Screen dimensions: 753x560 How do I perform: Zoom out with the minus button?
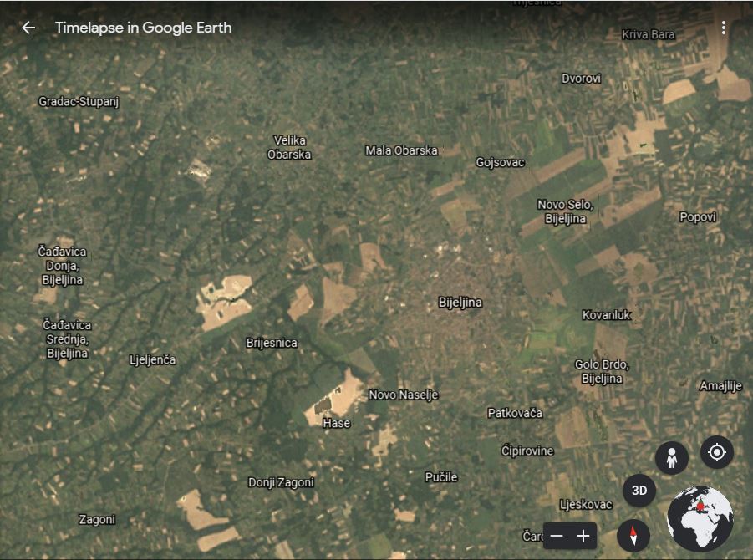557,536
